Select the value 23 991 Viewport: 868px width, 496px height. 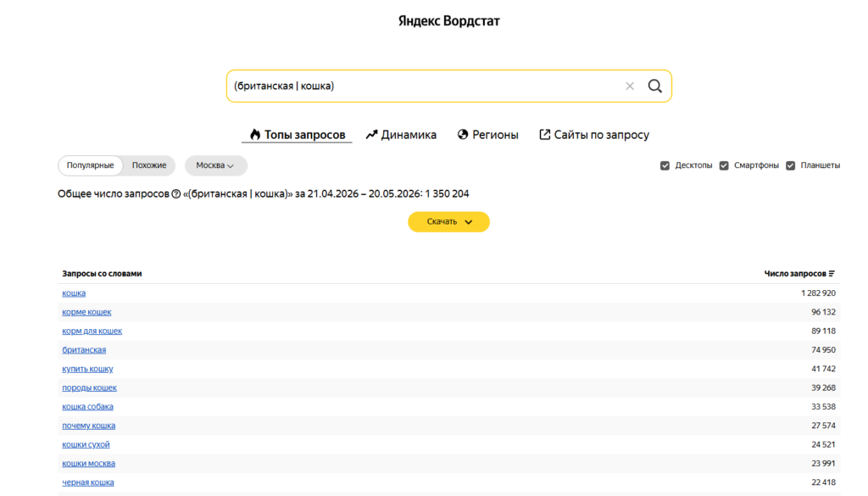coord(823,463)
